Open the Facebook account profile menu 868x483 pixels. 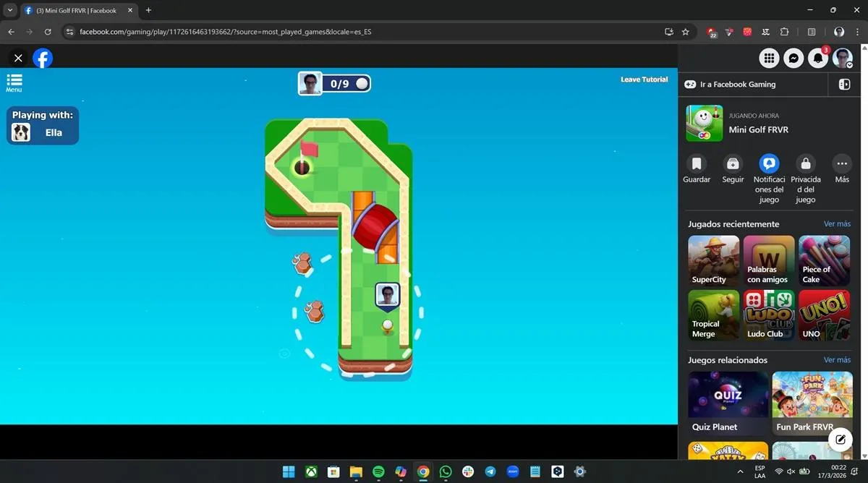[x=842, y=58]
